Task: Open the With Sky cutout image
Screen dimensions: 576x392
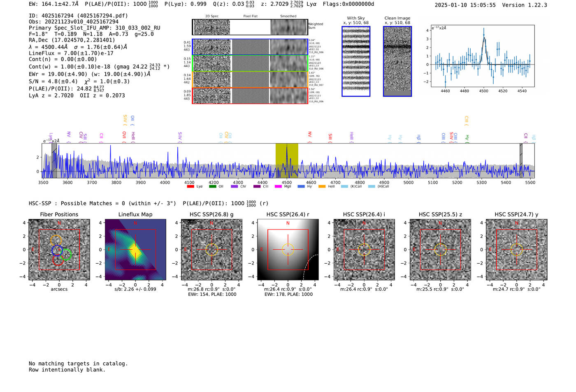Action: [x=356, y=61]
